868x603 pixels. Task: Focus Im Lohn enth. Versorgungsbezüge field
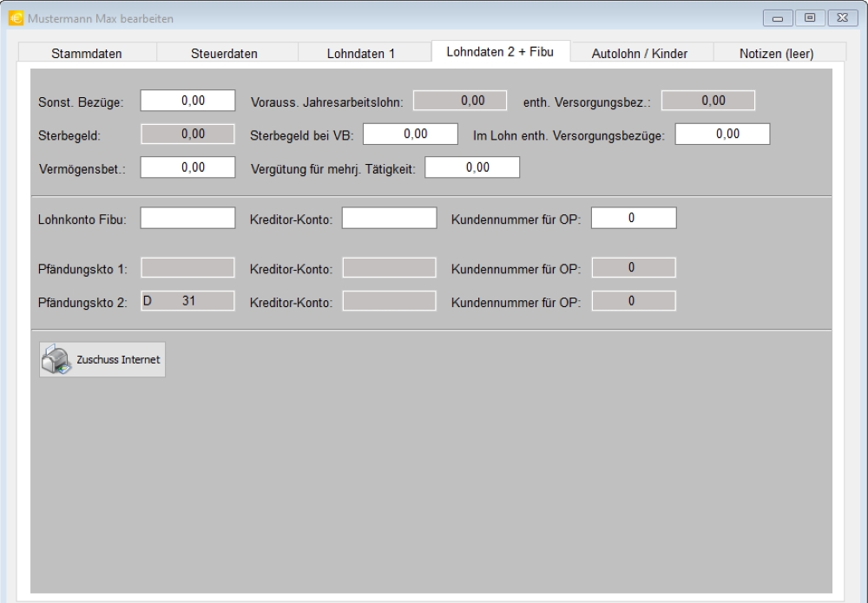click(x=722, y=134)
